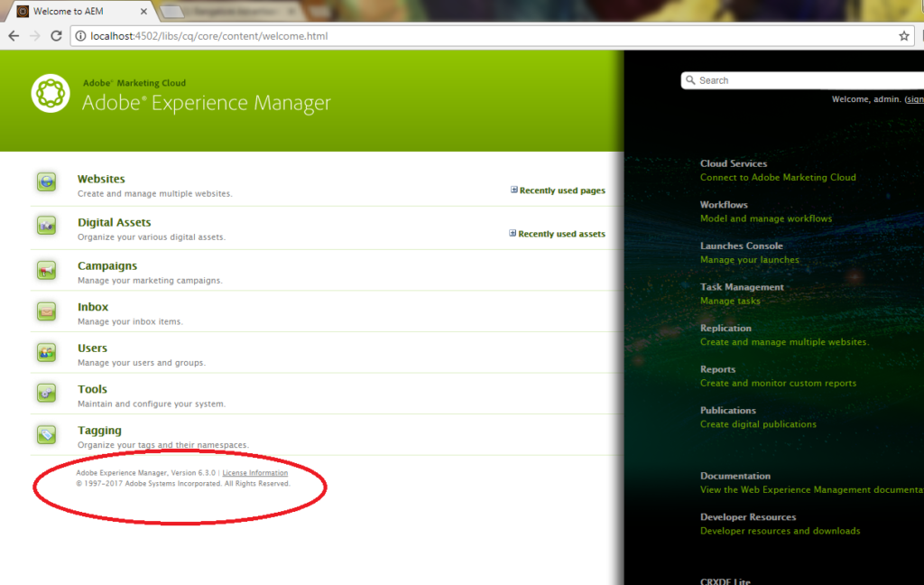Image resolution: width=924 pixels, height=585 pixels.
Task: Close the Welcome to AEM tab
Action: pos(143,11)
